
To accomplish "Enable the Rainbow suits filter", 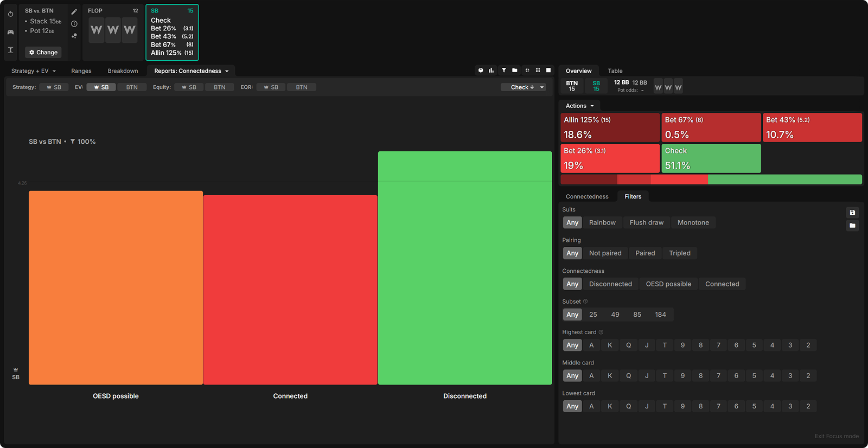I will click(602, 223).
